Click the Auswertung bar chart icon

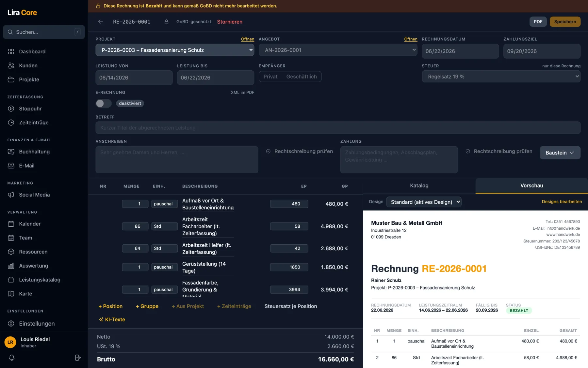[11, 266]
